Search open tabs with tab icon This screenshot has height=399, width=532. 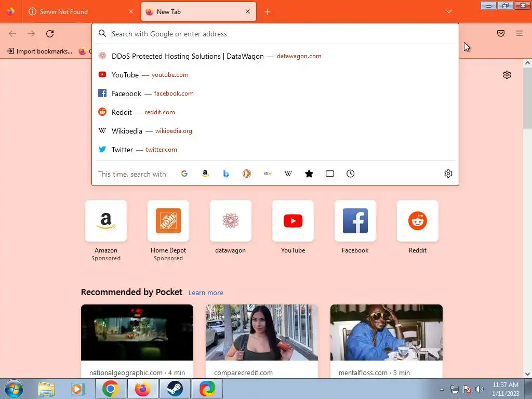330,174
